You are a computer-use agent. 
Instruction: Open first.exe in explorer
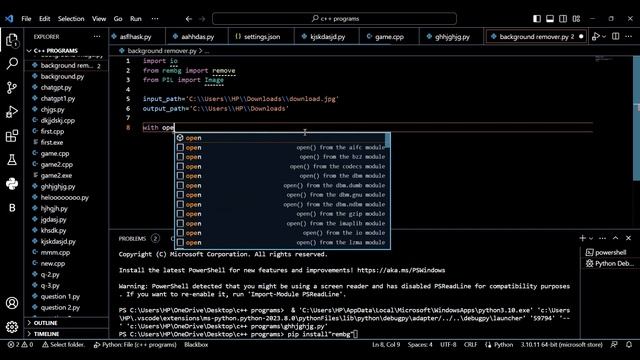[52, 142]
